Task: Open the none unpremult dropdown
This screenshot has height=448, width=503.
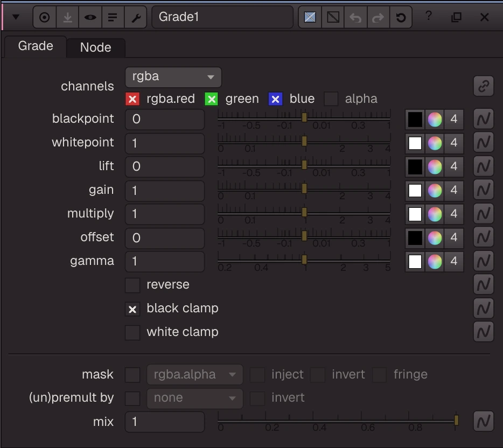Action: (195, 398)
